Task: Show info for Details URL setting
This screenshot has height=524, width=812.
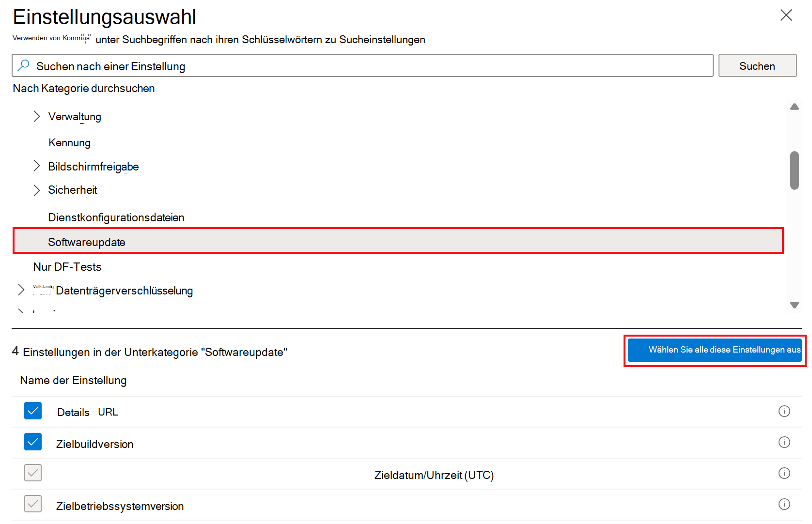Action: (784, 411)
